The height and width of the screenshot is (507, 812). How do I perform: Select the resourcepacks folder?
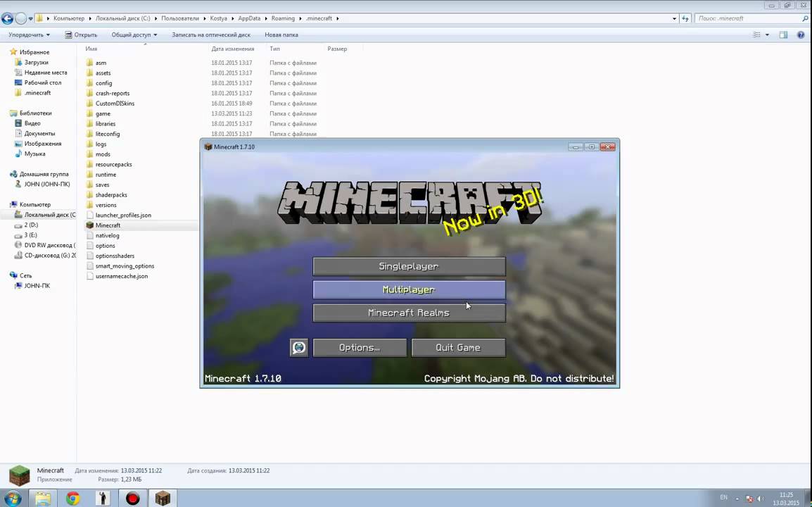113,164
